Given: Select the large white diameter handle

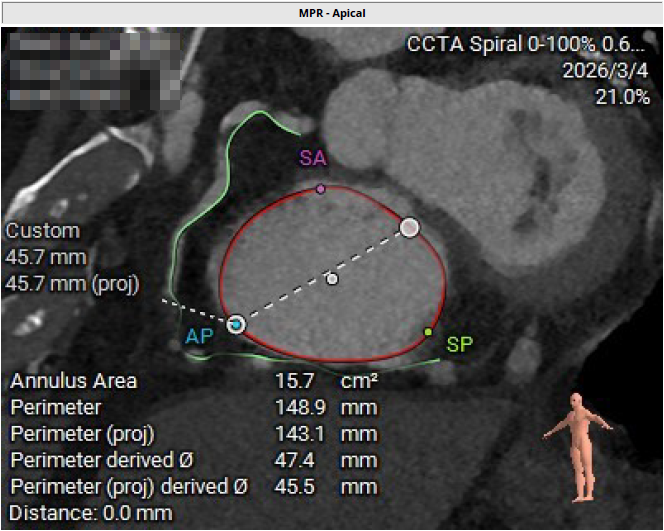Looking at the screenshot, I should (409, 227).
